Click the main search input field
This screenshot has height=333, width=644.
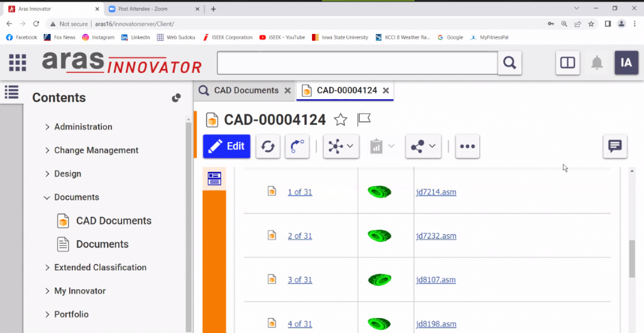pyautogui.click(x=357, y=63)
